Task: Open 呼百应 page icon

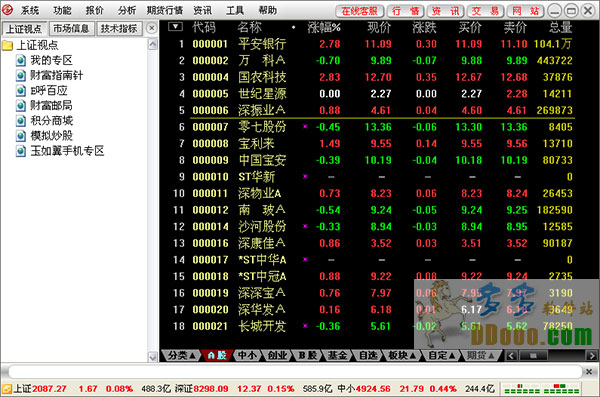Action: (21, 91)
